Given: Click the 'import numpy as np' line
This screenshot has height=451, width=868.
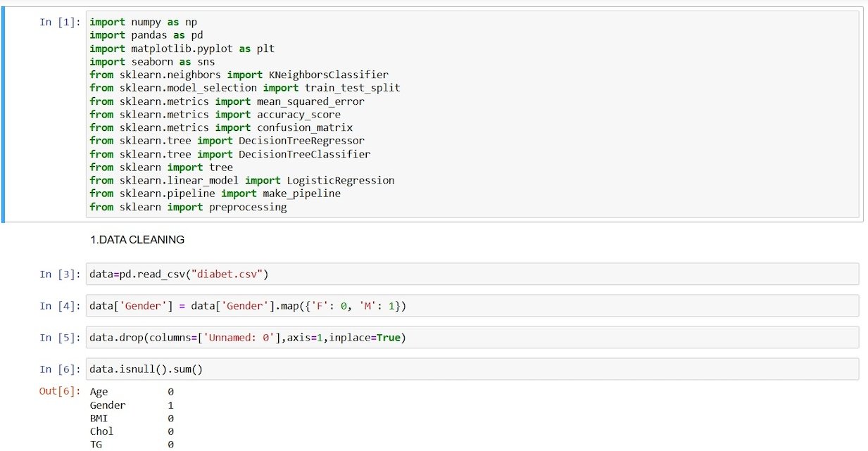Looking at the screenshot, I should point(143,22).
